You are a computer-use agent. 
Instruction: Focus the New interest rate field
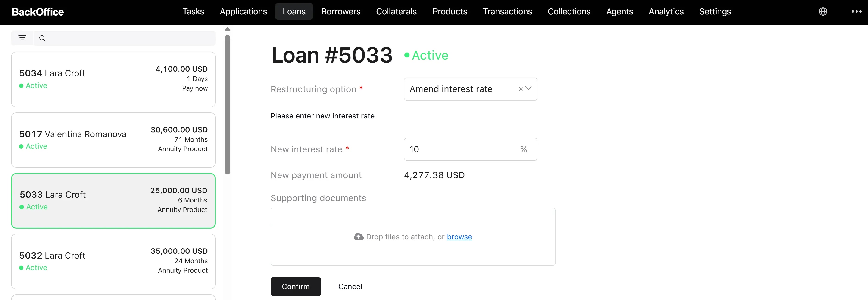(x=470, y=149)
